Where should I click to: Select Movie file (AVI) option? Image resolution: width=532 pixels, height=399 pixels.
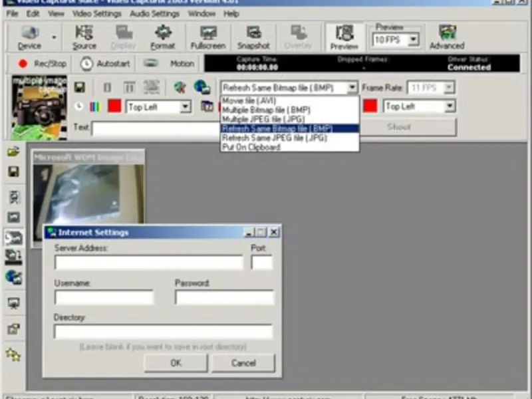point(289,101)
